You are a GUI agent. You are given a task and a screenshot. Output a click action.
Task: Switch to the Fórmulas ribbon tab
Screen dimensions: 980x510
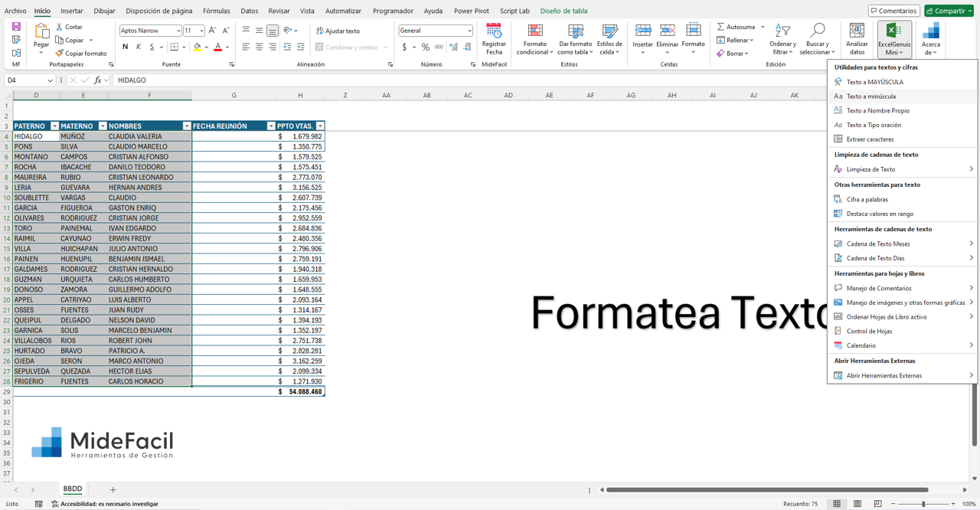217,11
